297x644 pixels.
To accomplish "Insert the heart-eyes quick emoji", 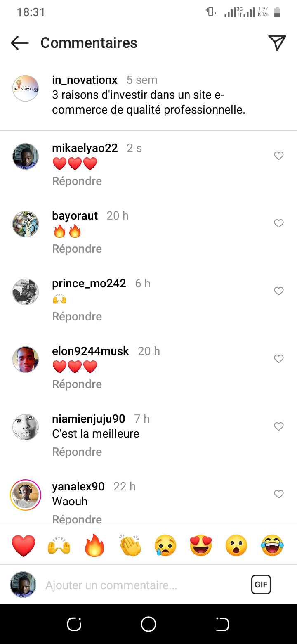I will coord(201,545).
